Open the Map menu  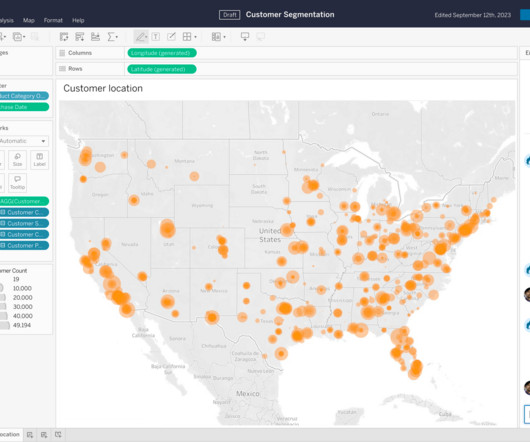click(29, 20)
